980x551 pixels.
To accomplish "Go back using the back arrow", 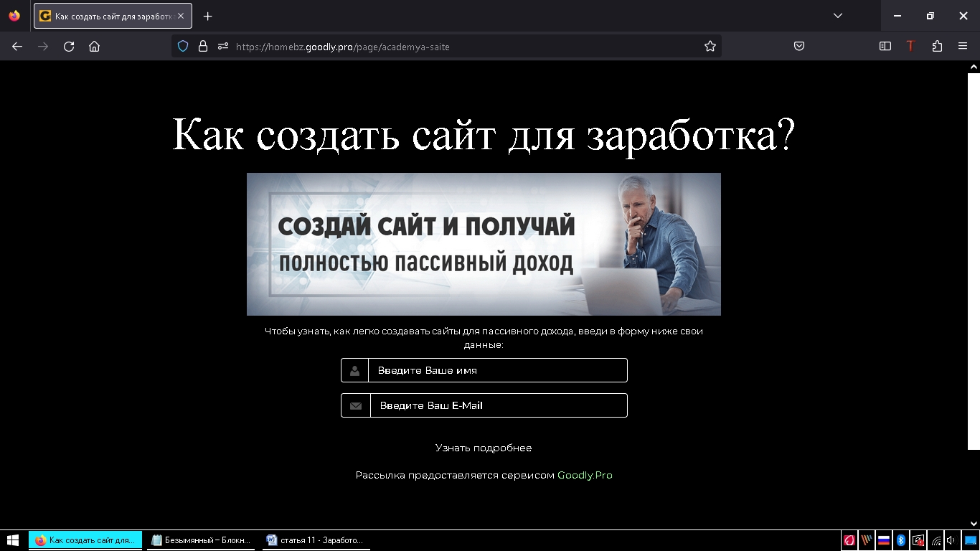I will pyautogui.click(x=17, y=46).
